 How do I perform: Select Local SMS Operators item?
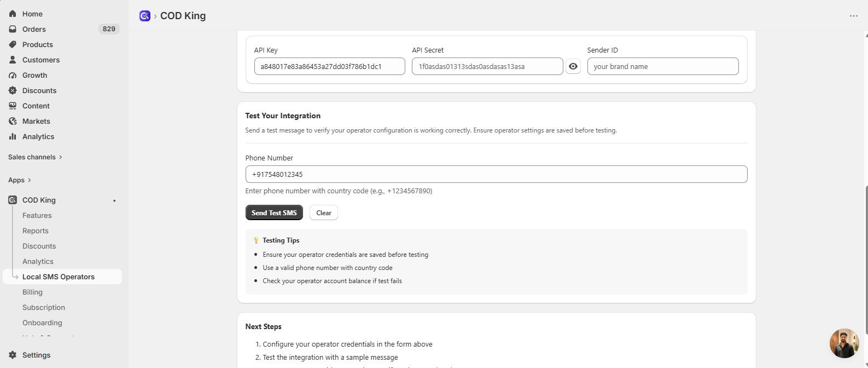(x=62, y=277)
